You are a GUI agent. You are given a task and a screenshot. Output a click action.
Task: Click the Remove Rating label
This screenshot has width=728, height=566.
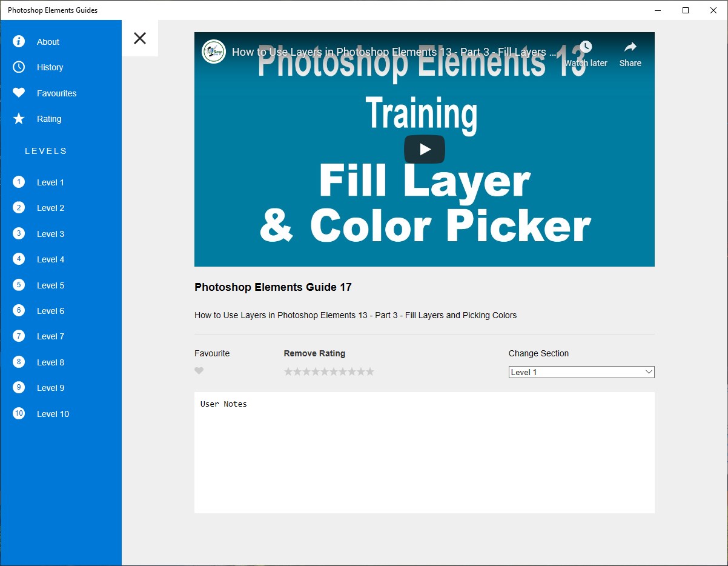click(314, 353)
